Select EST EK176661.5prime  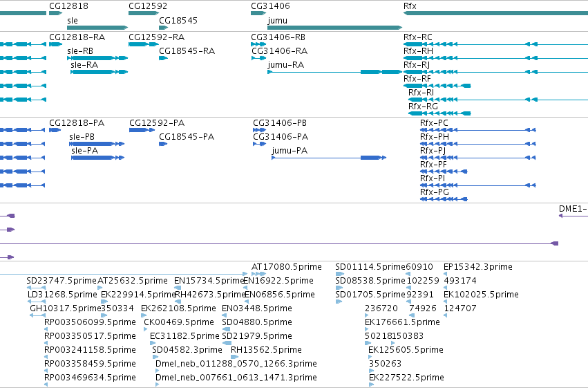point(402,322)
